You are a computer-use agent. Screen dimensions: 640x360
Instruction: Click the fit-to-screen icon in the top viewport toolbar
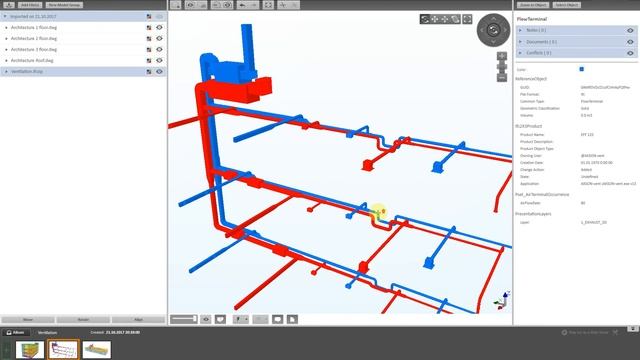268,5
